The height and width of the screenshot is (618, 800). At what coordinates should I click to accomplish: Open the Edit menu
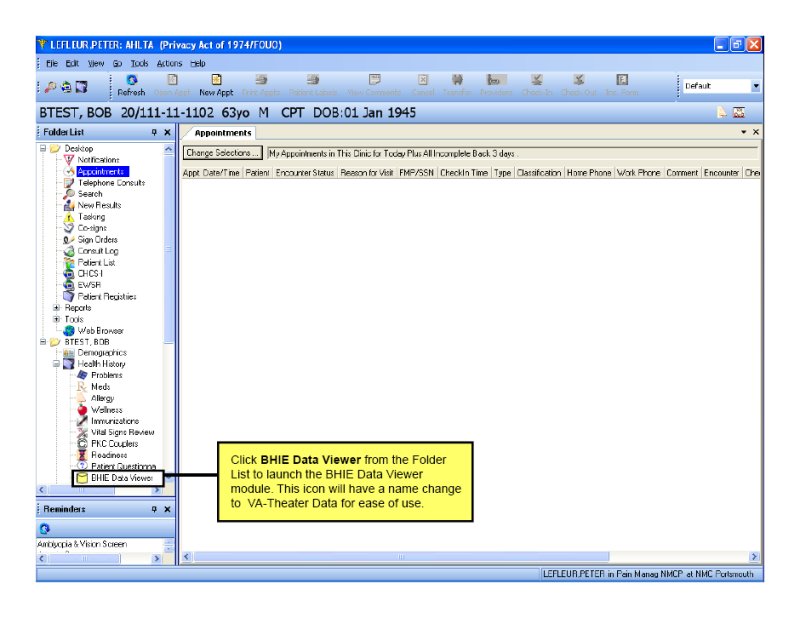click(72, 63)
